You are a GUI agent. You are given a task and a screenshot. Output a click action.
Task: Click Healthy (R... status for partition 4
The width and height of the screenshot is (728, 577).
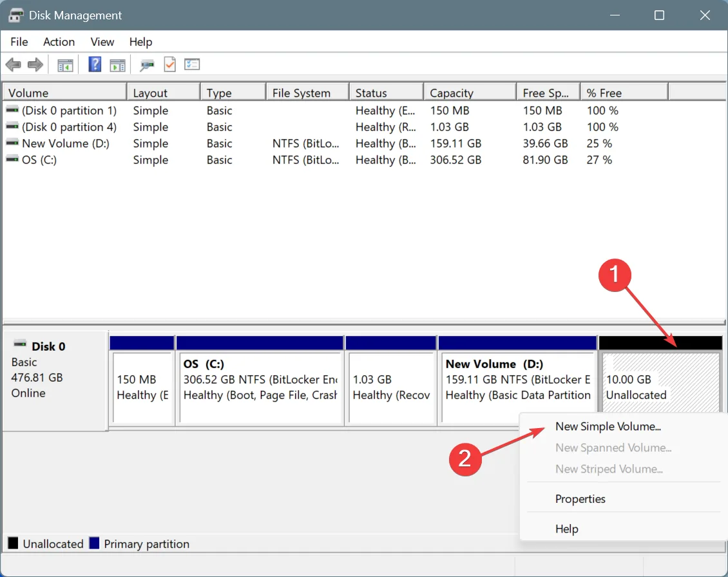[x=385, y=127]
